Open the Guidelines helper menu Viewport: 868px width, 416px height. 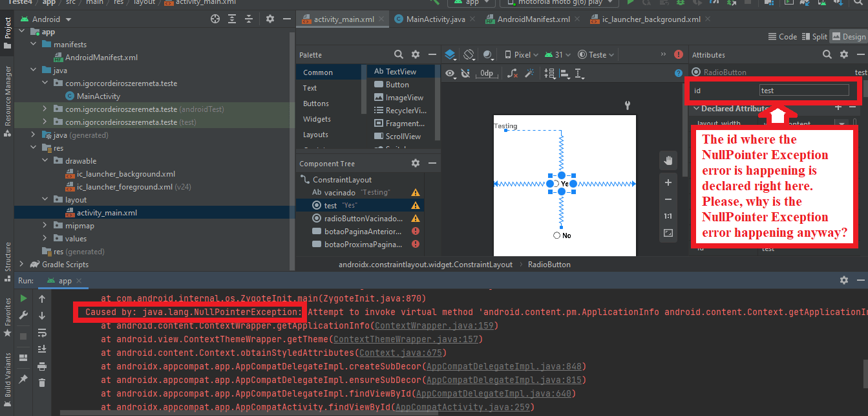click(x=579, y=74)
